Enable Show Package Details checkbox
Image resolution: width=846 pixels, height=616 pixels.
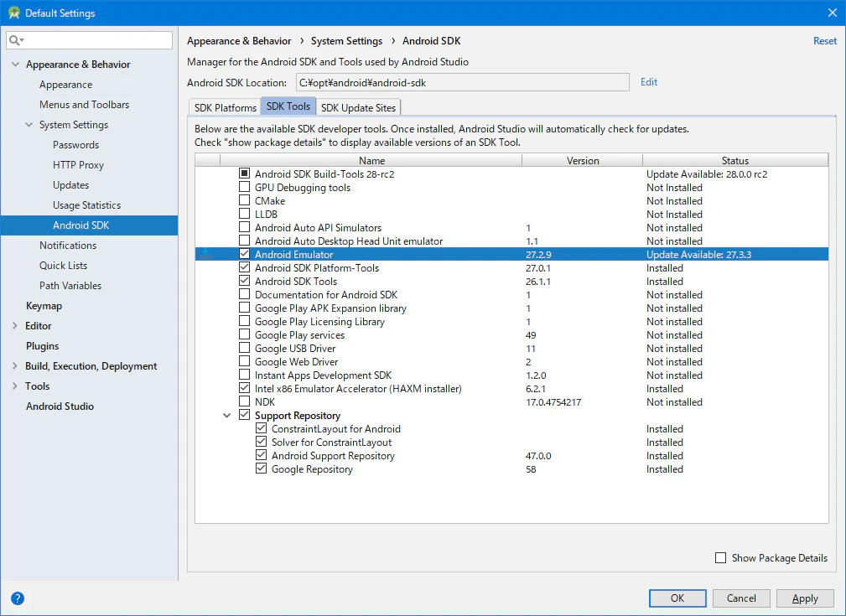click(720, 557)
